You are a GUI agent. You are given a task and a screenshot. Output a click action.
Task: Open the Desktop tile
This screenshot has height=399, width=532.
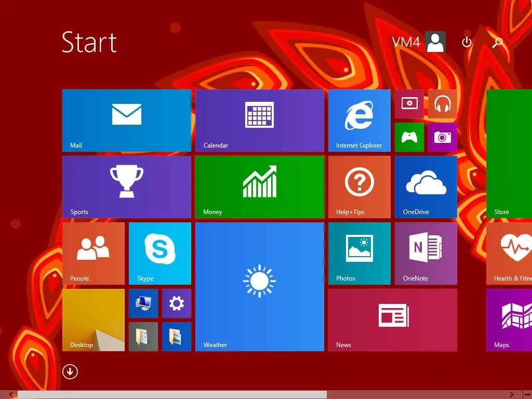click(94, 320)
